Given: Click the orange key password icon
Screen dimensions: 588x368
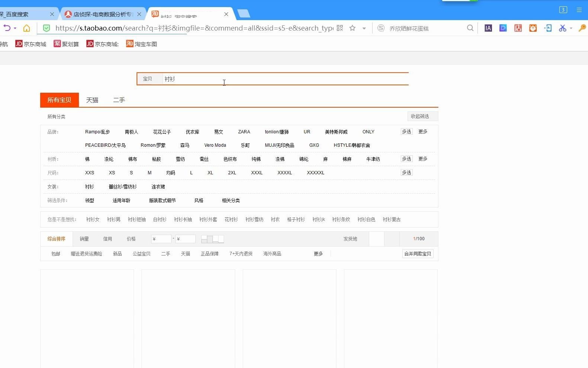Looking at the screenshot, I should coord(582,28).
